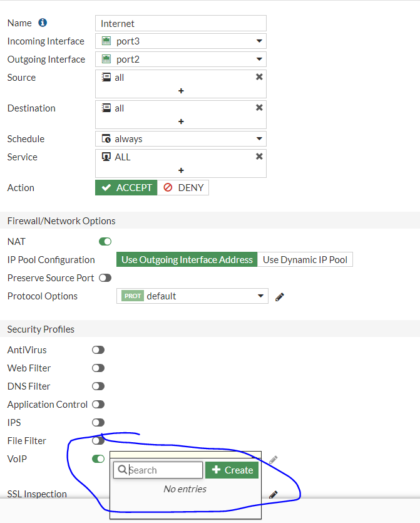
Task: Remove the 'all' entry from Source
Action: click(x=259, y=77)
